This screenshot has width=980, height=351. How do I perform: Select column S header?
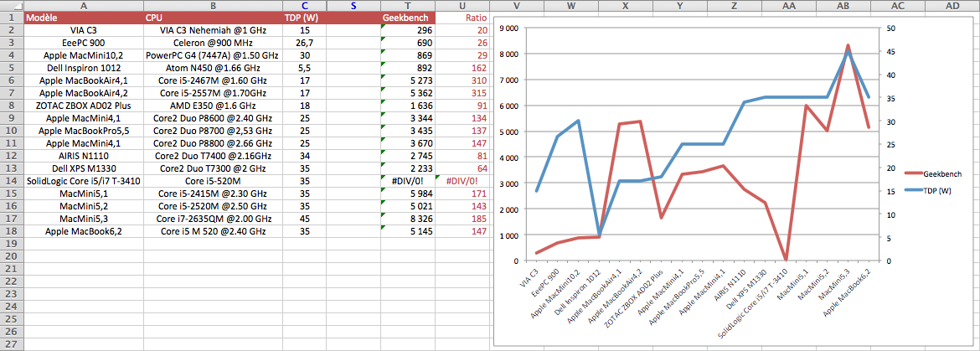353,6
